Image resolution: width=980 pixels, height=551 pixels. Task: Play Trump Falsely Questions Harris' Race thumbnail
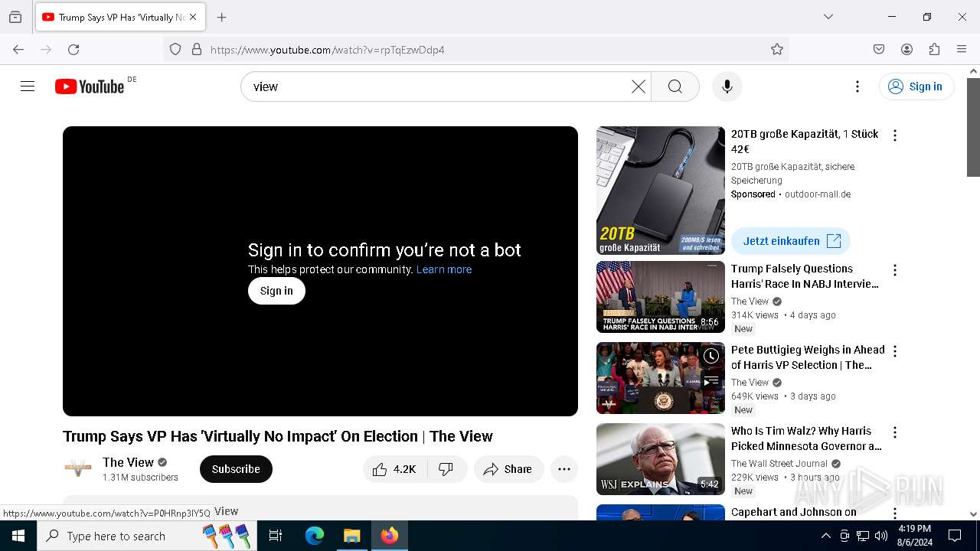[x=661, y=297]
